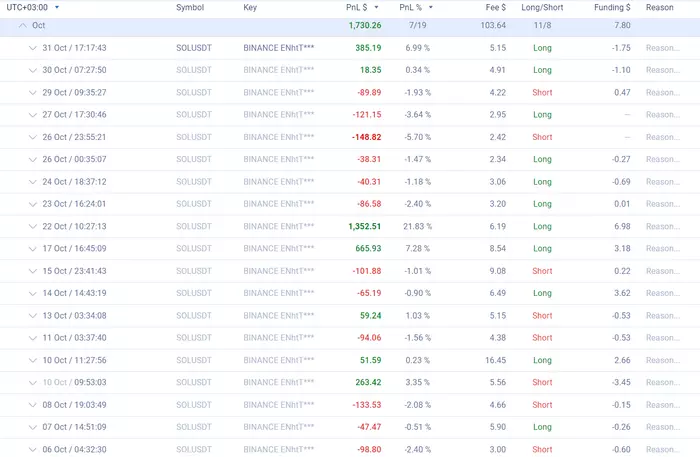Expand the 15 Oct / 23:41:43 trade row

click(x=33, y=271)
